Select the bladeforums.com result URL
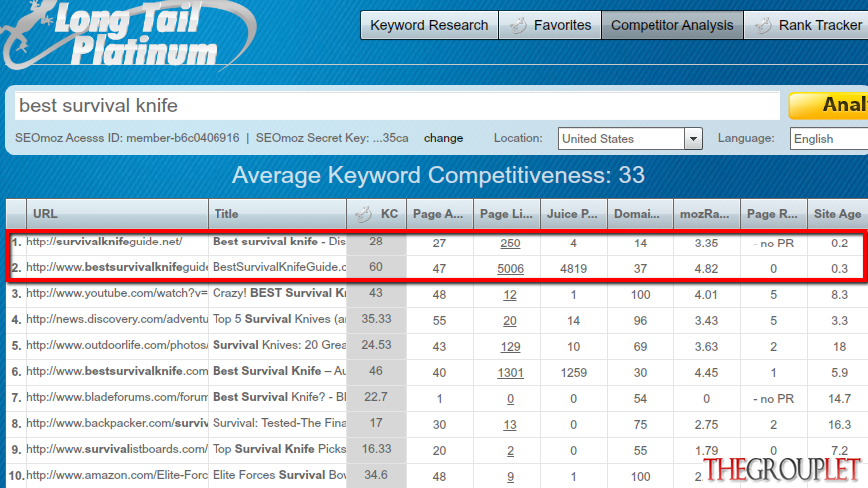Image resolution: width=868 pixels, height=488 pixels. 117,398
